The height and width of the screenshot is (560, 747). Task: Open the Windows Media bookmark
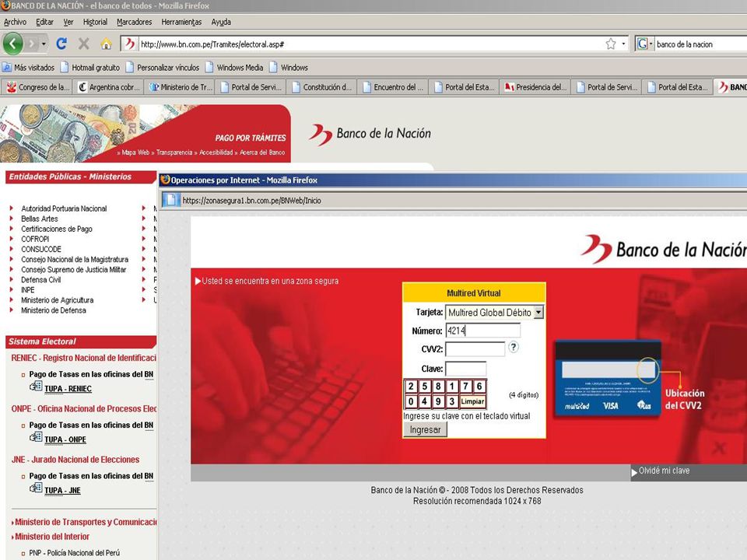(x=234, y=68)
